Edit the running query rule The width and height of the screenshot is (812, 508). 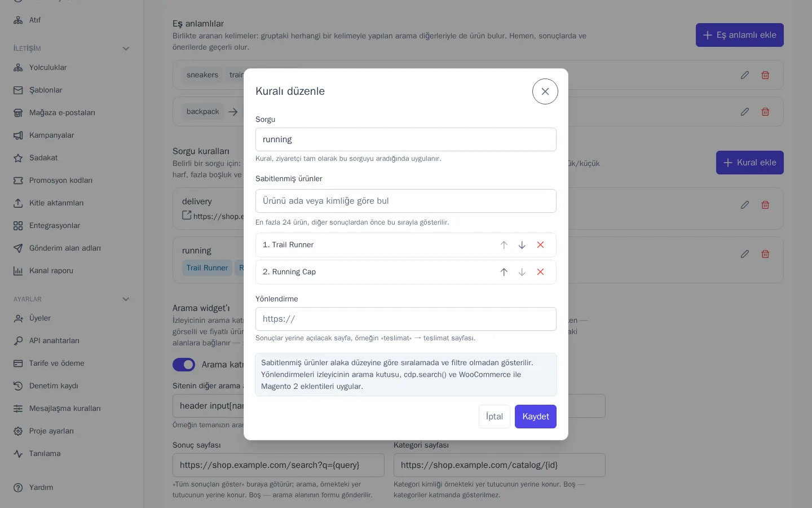(745, 254)
